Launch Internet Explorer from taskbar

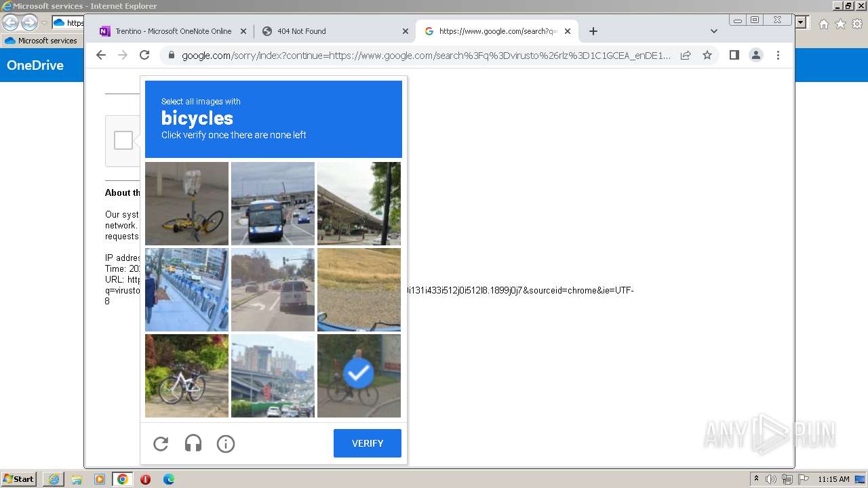tap(54, 479)
